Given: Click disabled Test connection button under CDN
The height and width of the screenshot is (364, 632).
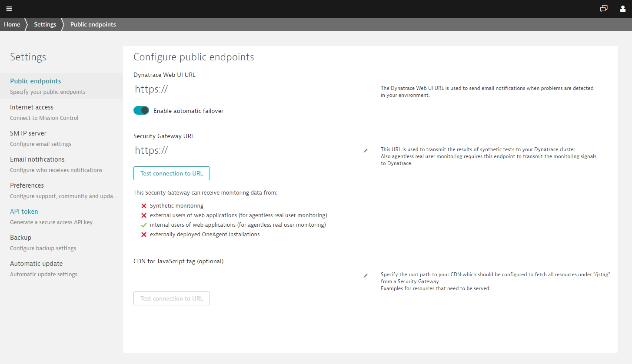Looking at the screenshot, I should click(x=172, y=298).
